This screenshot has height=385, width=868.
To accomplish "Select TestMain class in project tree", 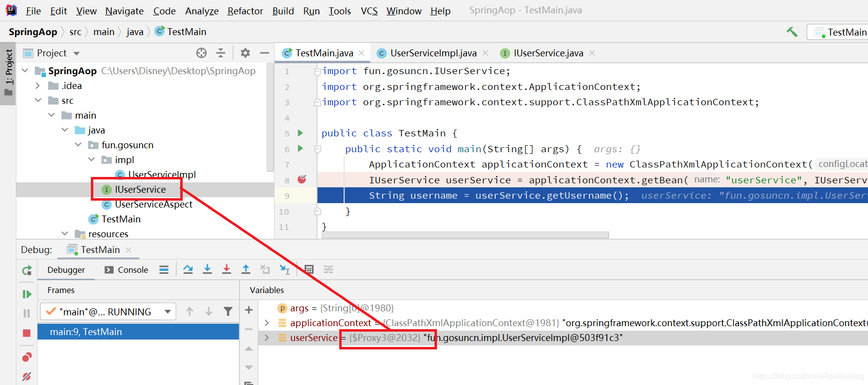I will [x=121, y=219].
